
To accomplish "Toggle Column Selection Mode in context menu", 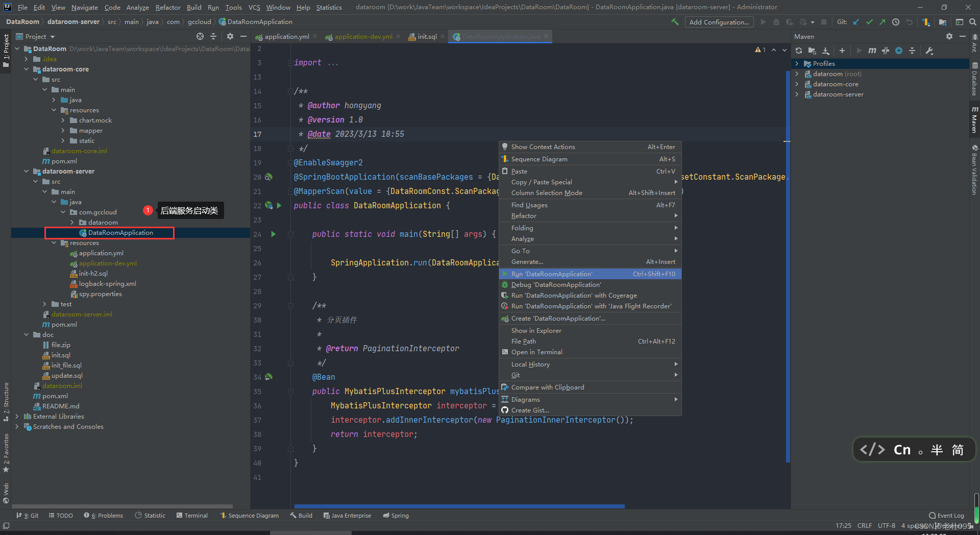I will click(x=547, y=193).
